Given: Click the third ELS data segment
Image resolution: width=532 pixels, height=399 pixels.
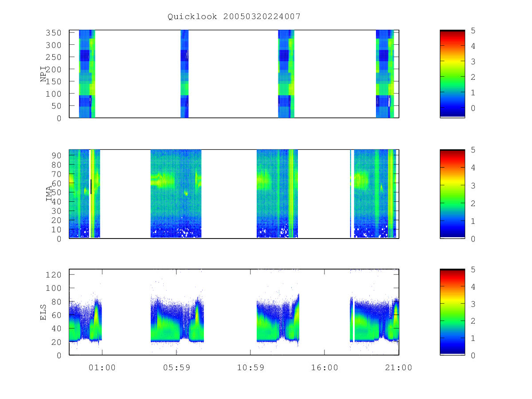Looking at the screenshot, I should click(278, 318).
